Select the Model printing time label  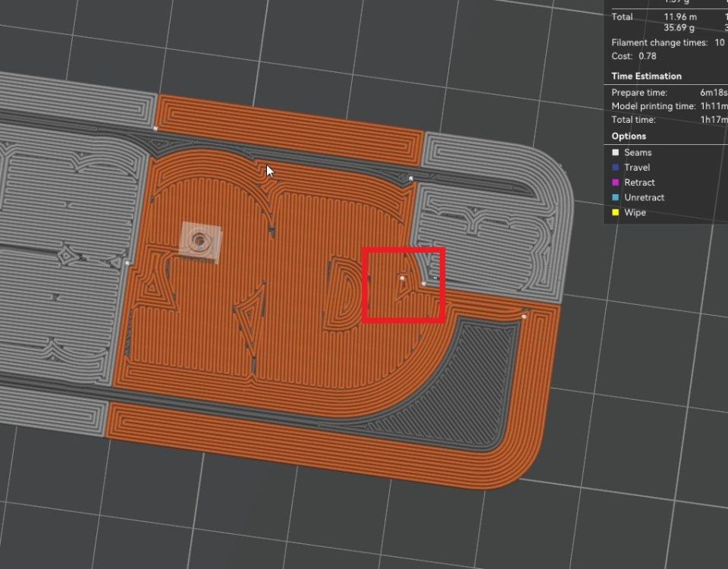654,106
